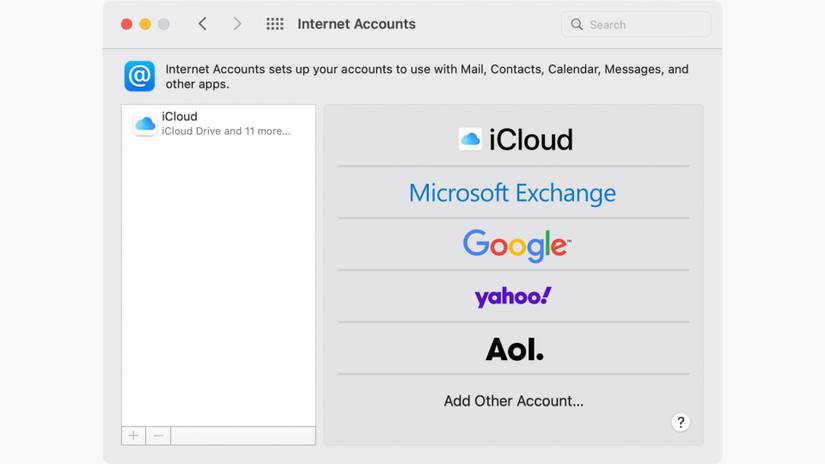
Task: Click the search magnifying glass icon
Action: coord(577,24)
